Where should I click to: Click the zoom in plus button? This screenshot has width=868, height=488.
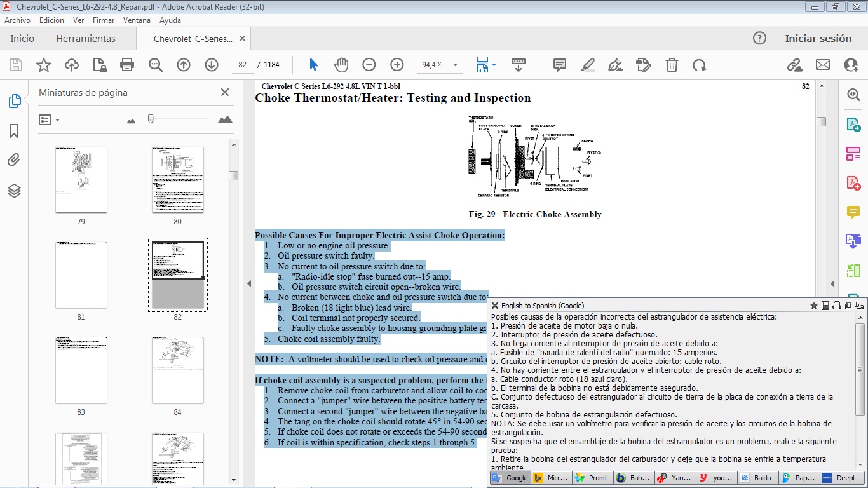(397, 65)
